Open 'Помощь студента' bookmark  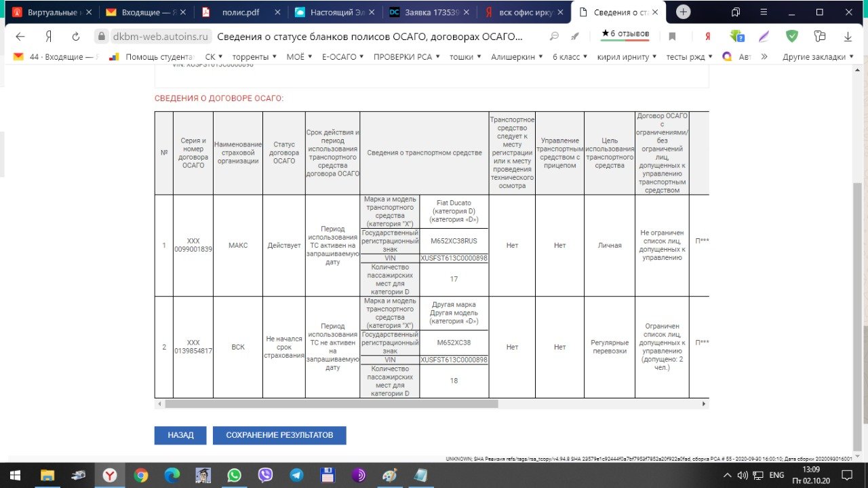(x=153, y=57)
